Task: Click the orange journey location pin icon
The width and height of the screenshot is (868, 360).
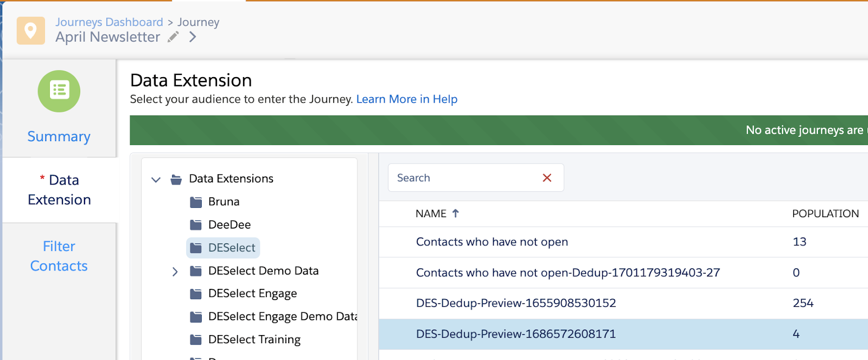Action: (x=31, y=30)
